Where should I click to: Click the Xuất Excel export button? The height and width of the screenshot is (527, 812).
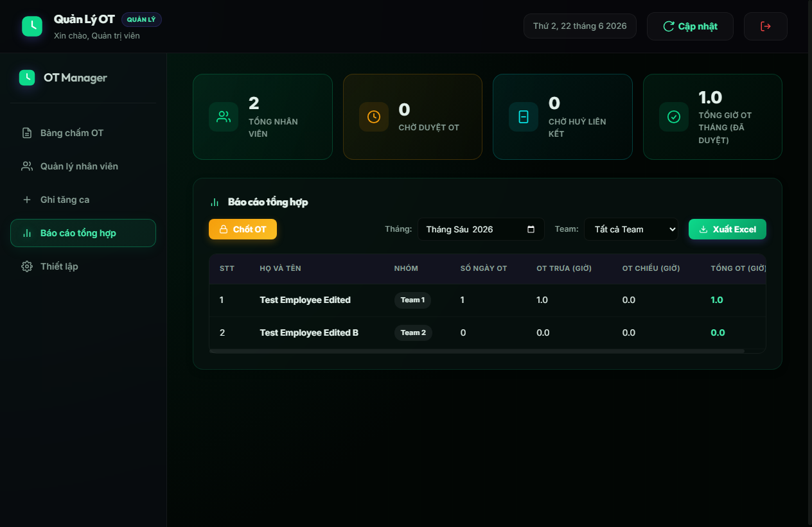tap(727, 229)
